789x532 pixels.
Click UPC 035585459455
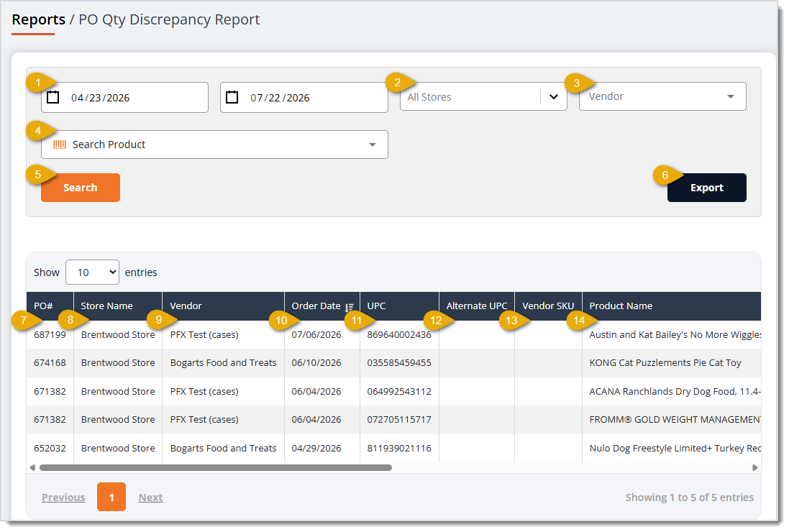[399, 363]
